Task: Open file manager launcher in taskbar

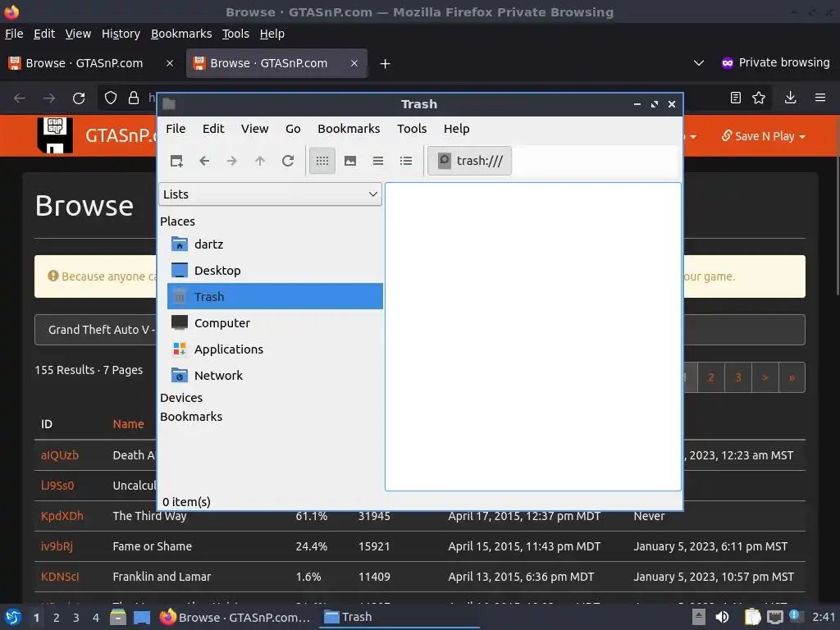Action: point(118,617)
